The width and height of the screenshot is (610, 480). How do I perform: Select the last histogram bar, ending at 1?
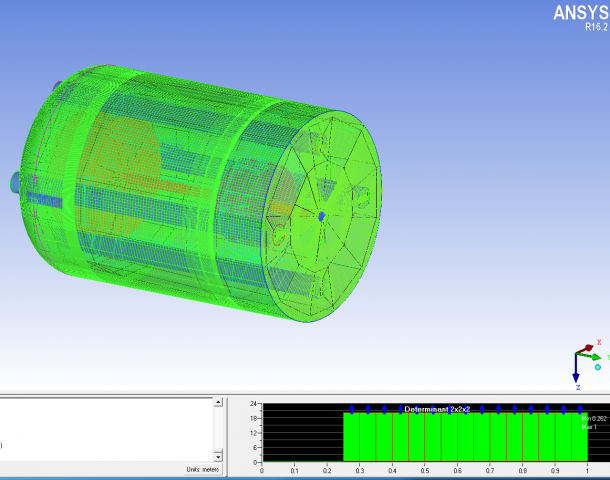tap(579, 438)
